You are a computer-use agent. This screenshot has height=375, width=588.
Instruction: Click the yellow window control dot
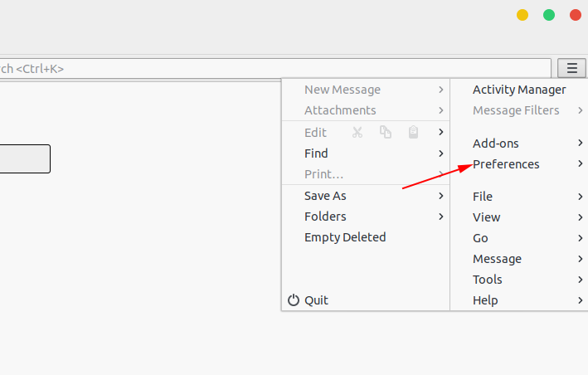click(x=522, y=15)
